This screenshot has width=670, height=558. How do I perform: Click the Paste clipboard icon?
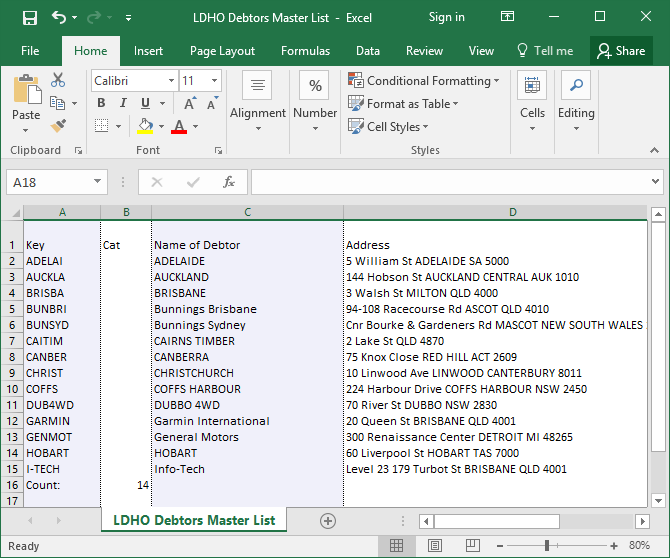pos(27,90)
